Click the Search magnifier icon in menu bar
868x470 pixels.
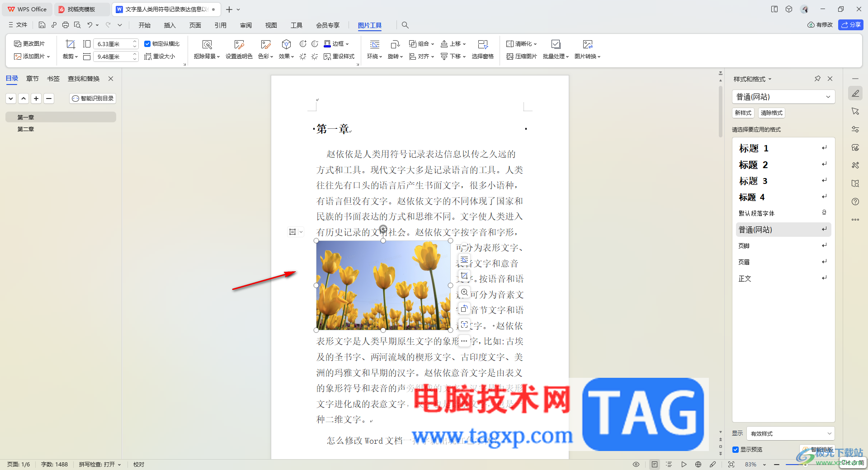click(405, 25)
